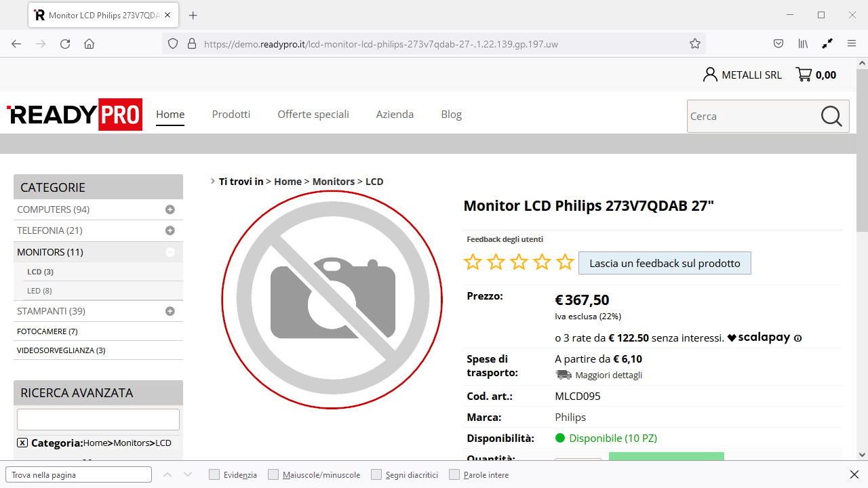Viewport: 868px width, 488px height.
Task: Click the ReadyPro logo
Action: coord(75,115)
